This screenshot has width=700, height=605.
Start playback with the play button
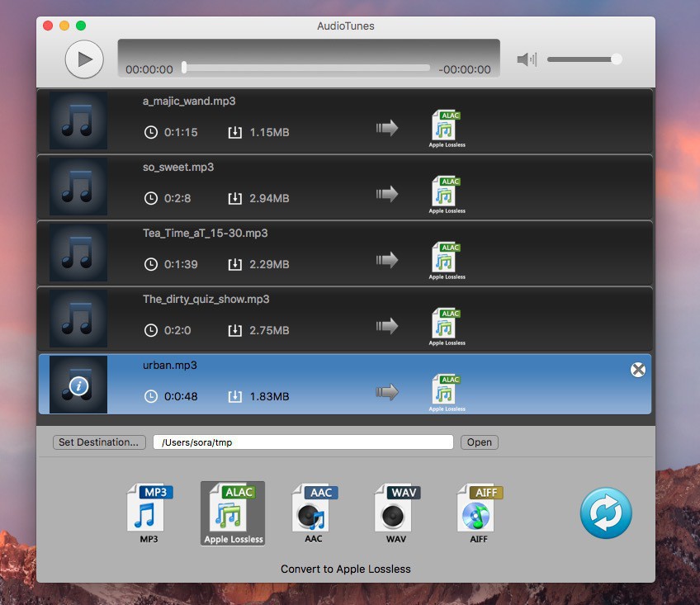[x=84, y=59]
